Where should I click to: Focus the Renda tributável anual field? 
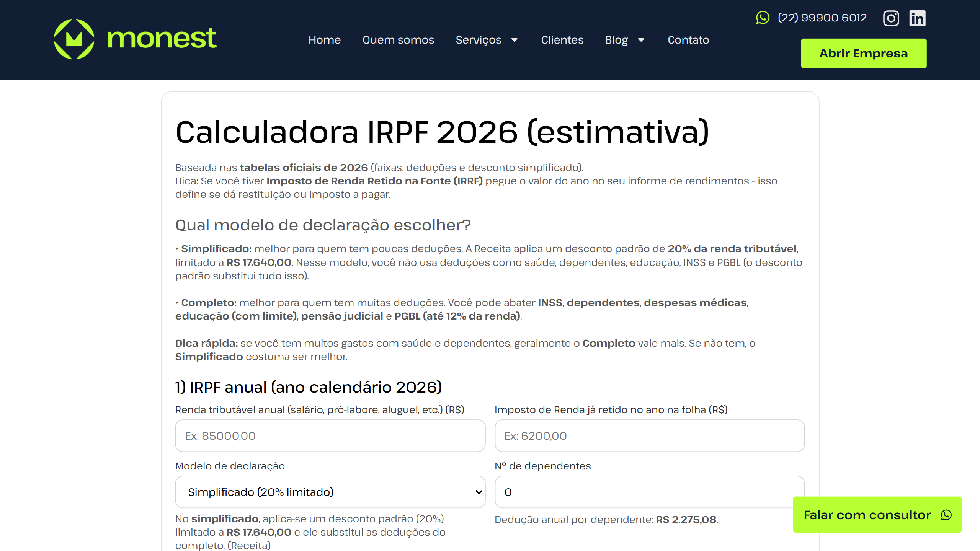pyautogui.click(x=330, y=436)
